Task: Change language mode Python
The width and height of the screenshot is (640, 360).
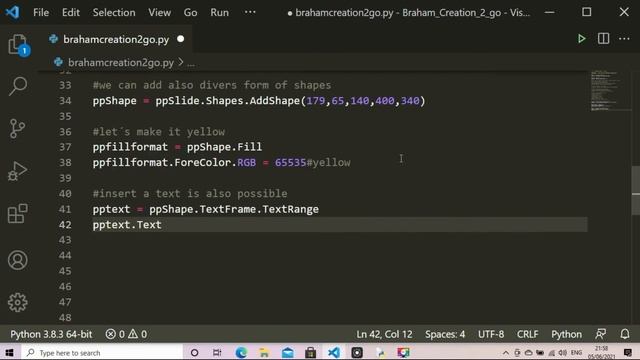Action: (567, 334)
